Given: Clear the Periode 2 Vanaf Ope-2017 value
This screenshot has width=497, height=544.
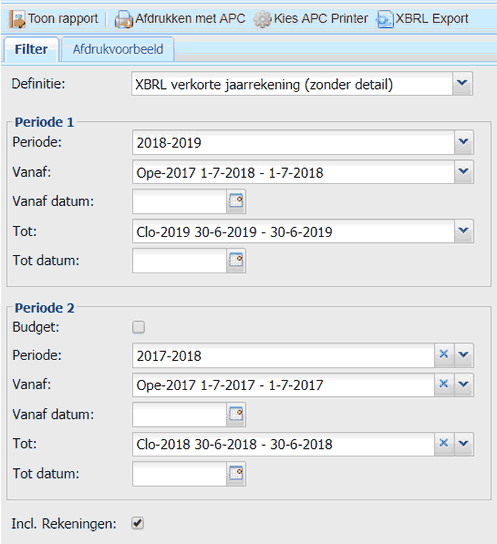Looking at the screenshot, I should (444, 385).
